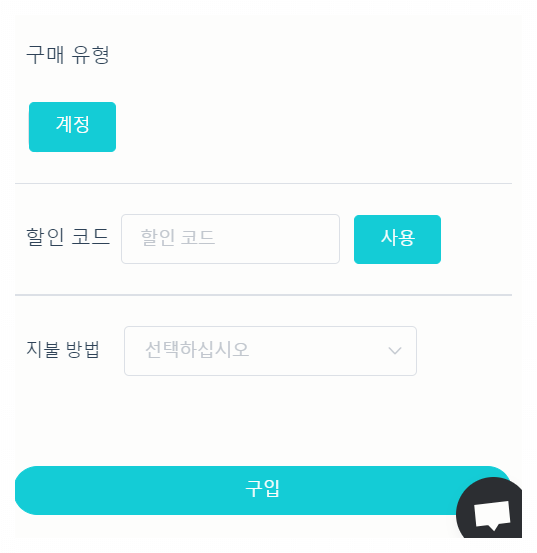Choose 계정 under 구매 유형
537x553 pixels.
tap(72, 127)
